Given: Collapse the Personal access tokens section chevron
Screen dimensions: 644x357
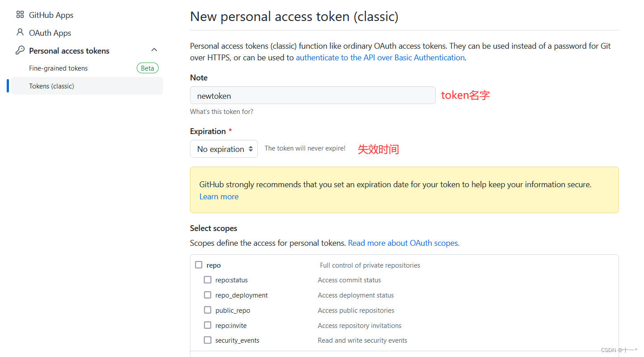Looking at the screenshot, I should pyautogui.click(x=154, y=50).
